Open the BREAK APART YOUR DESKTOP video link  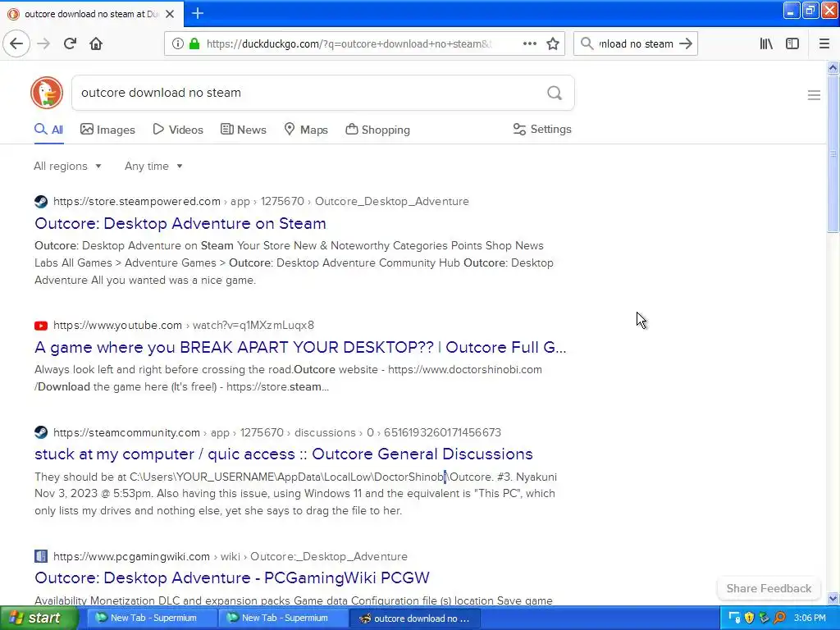point(300,347)
